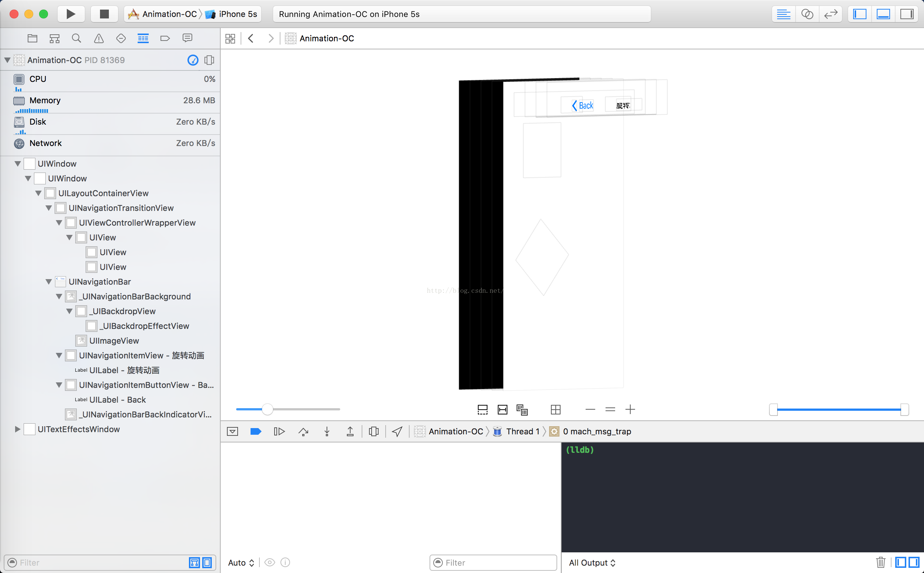Select the UILabel - Back row
The image size is (924, 573).
pos(110,400)
